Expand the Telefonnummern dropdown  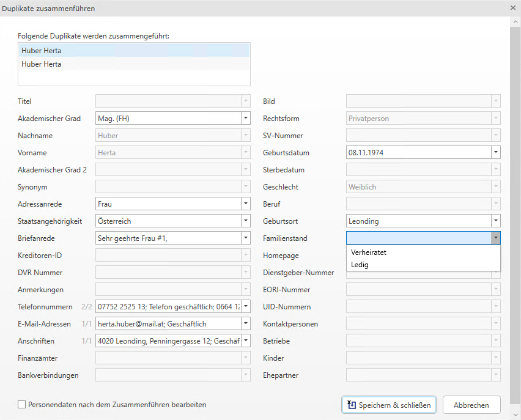pyautogui.click(x=245, y=307)
